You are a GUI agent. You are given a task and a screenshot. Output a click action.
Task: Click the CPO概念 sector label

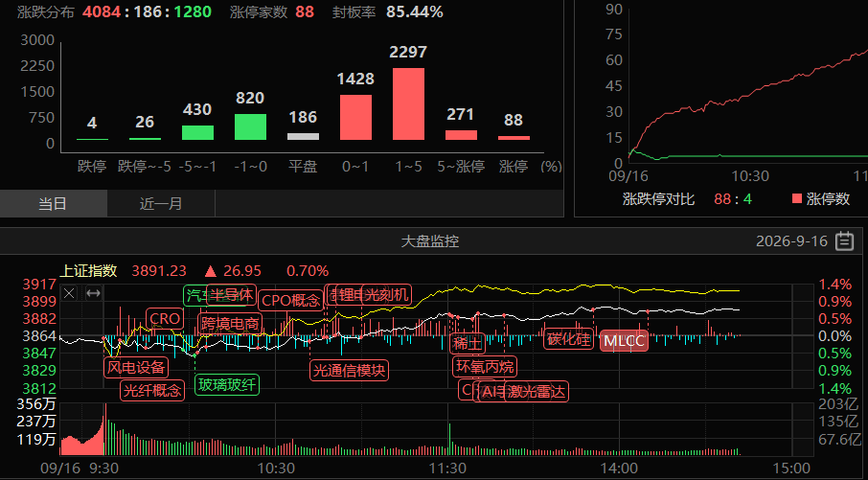pyautogui.click(x=290, y=301)
